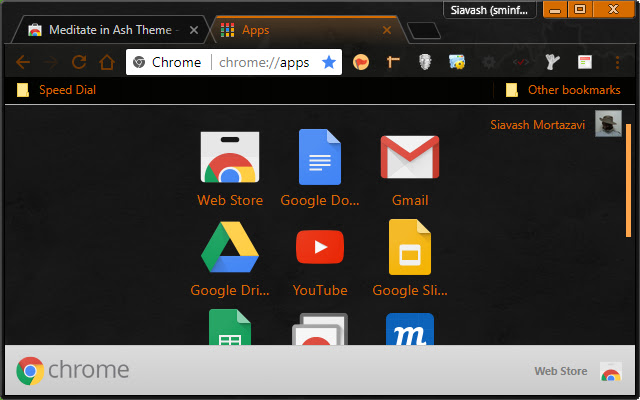Screen dimensions: 640x400
Task: Launch the YouTube app
Action: [320, 247]
